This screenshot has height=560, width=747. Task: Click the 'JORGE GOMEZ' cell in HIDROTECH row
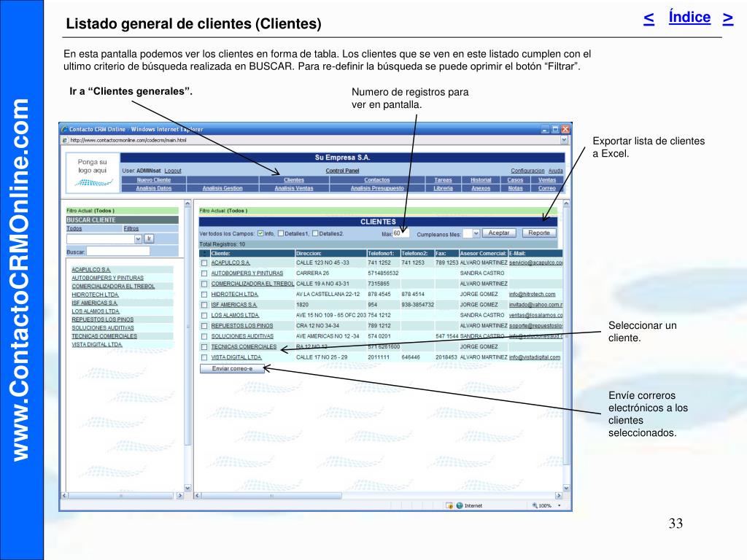click(x=479, y=295)
